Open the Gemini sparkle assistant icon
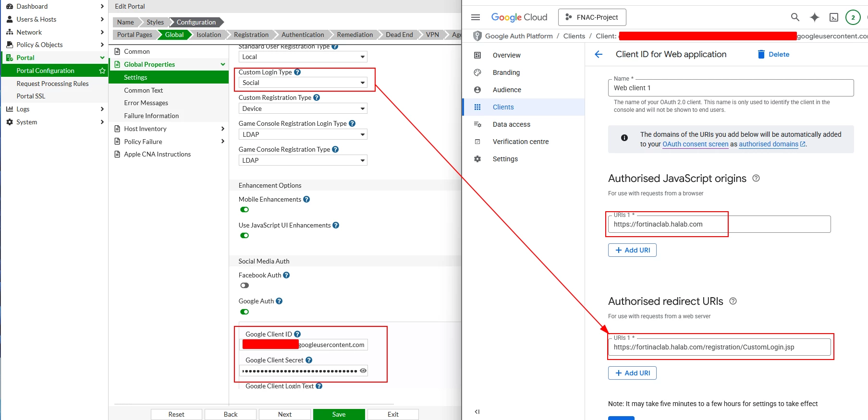868x420 pixels. click(x=815, y=17)
